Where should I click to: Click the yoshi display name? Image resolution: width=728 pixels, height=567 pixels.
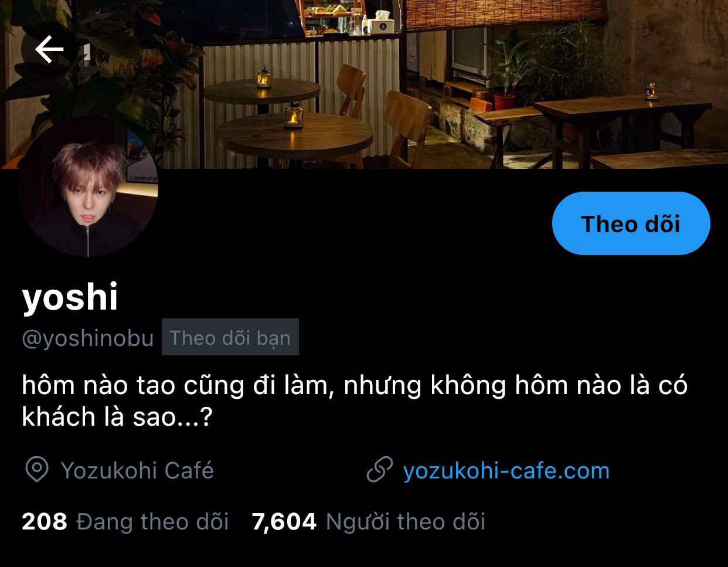pos(70,297)
